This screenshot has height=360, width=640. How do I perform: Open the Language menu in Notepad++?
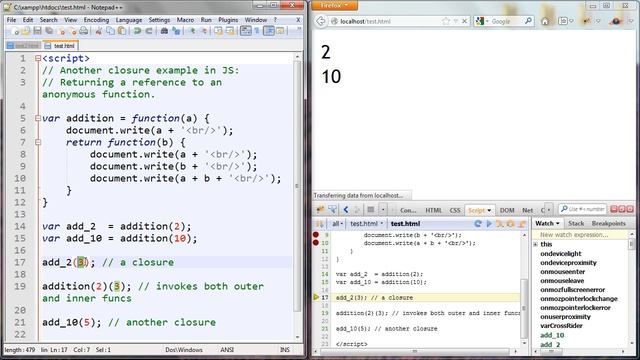coord(129,20)
